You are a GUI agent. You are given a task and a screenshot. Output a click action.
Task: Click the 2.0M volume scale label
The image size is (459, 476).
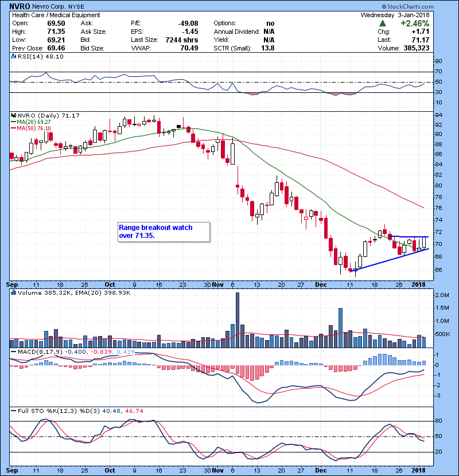[442, 295]
